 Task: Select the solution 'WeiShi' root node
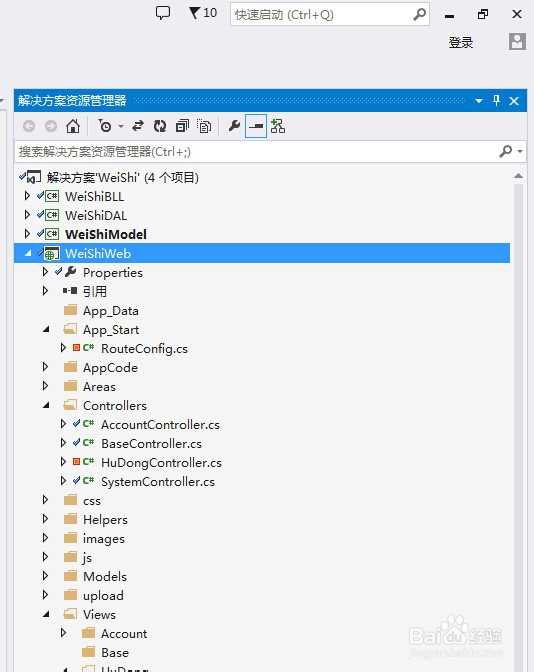(x=123, y=177)
